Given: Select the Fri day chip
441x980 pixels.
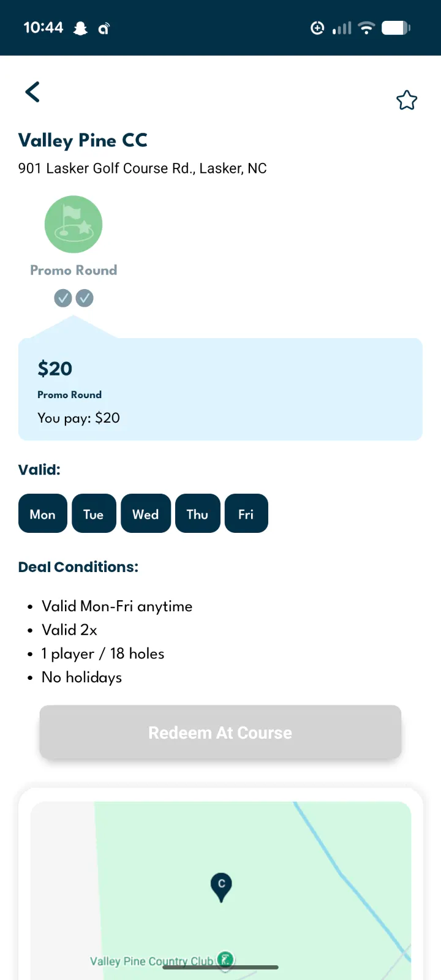Looking at the screenshot, I should tap(246, 513).
